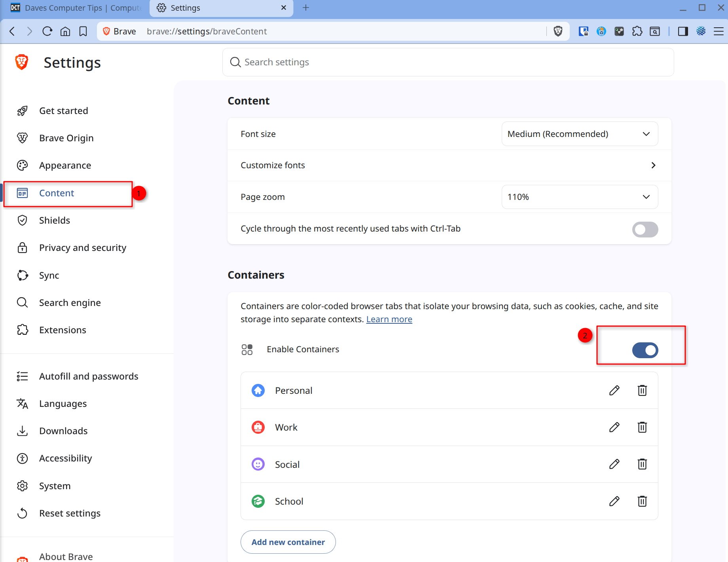Open Extensions settings section
This screenshot has width=728, height=562.
click(x=63, y=330)
